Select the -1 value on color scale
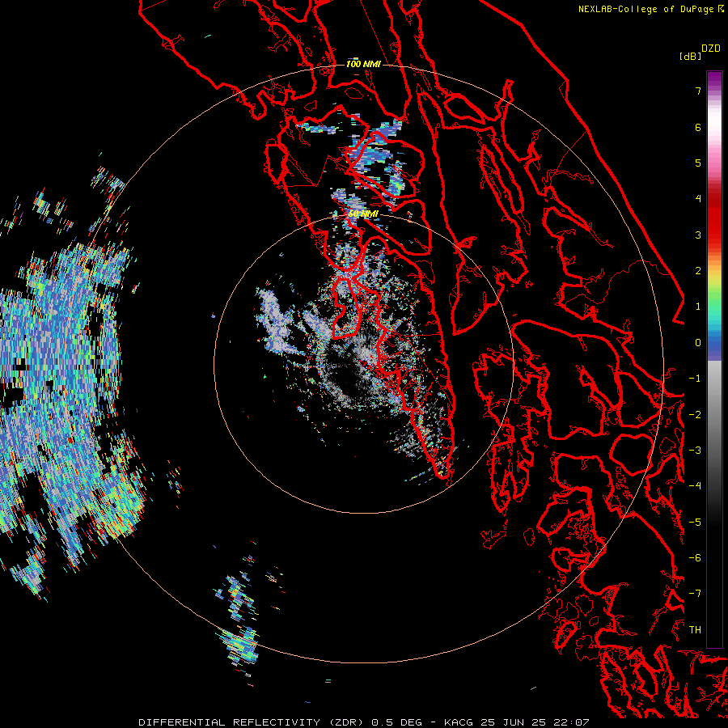728x728 pixels. click(695, 379)
